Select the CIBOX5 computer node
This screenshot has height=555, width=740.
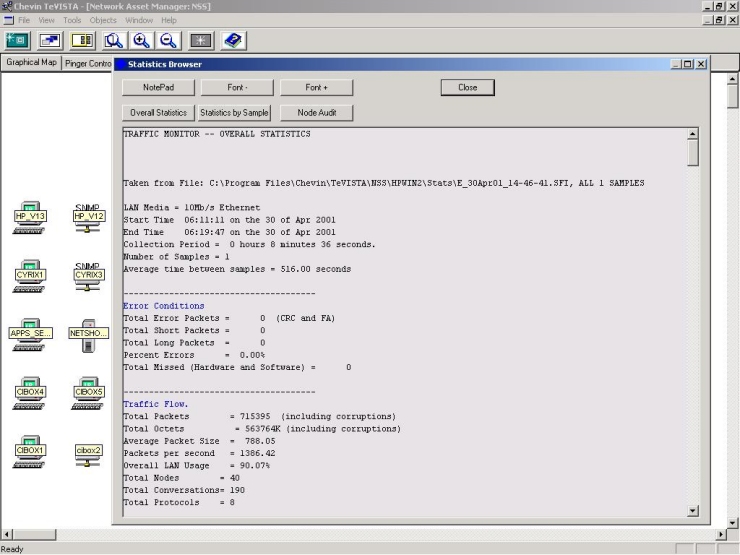[88, 393]
